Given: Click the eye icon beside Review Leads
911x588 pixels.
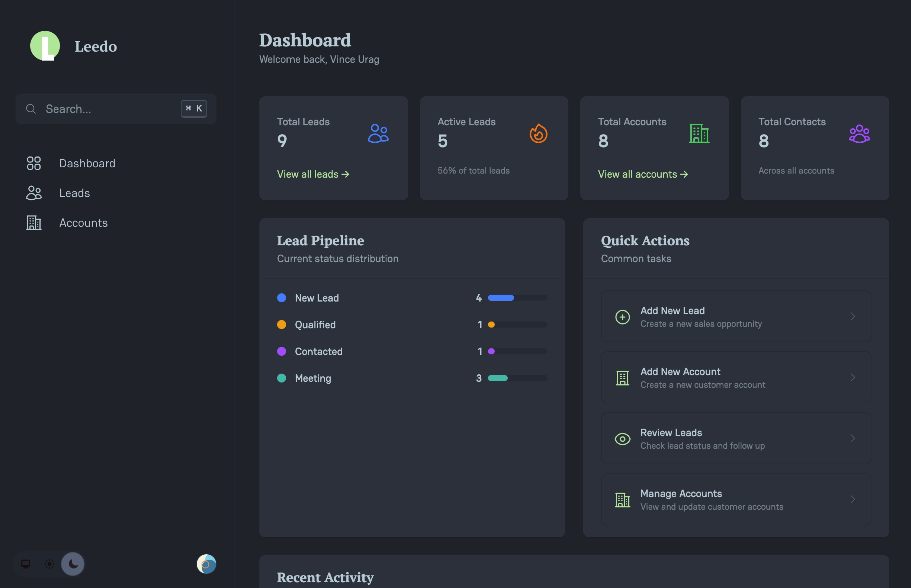Looking at the screenshot, I should [x=622, y=438].
